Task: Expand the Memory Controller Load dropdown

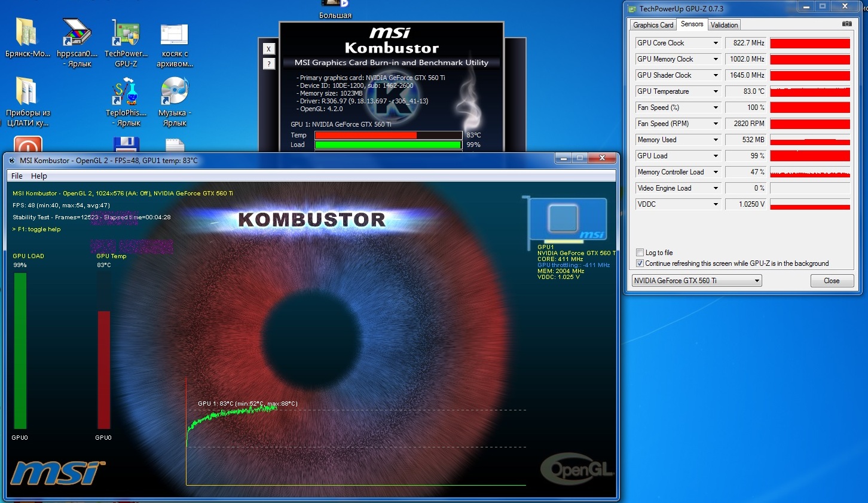Action: coord(716,172)
